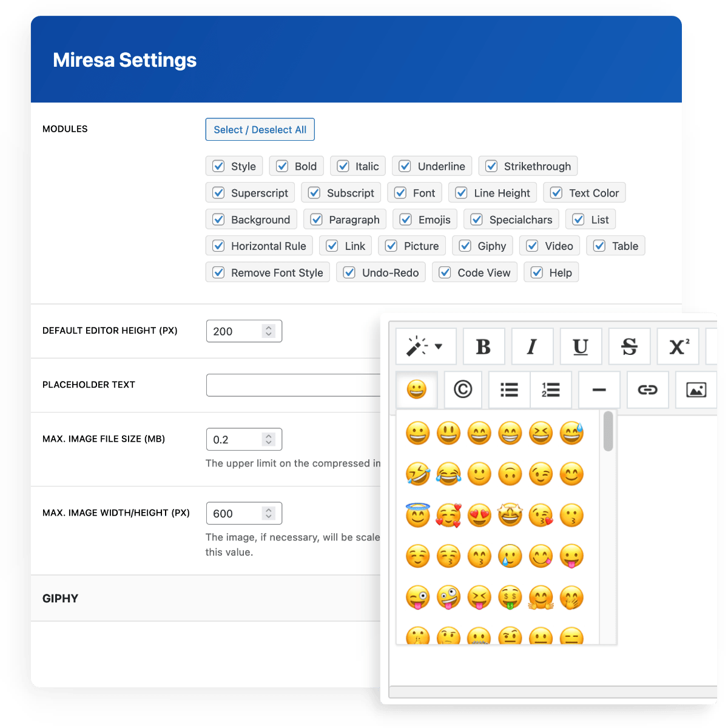Image resolution: width=728 pixels, height=728 pixels.
Task: Toggle the Specialchars module checkbox
Action: click(477, 220)
